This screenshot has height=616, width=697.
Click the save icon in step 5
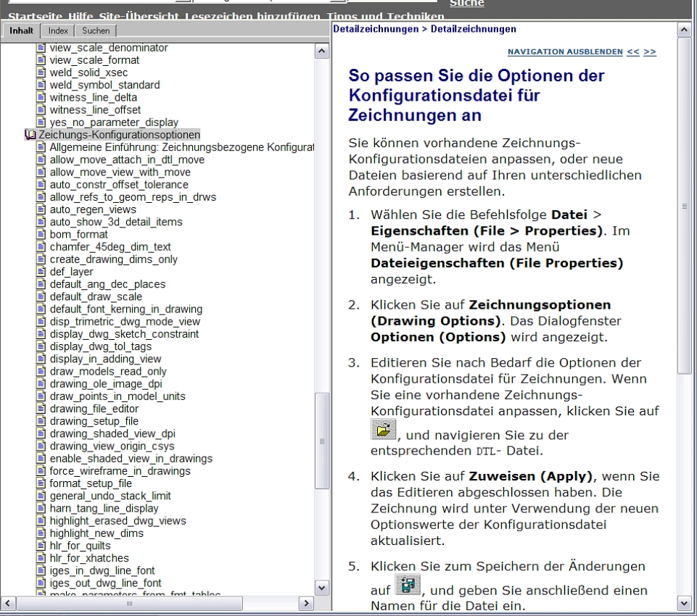[408, 584]
